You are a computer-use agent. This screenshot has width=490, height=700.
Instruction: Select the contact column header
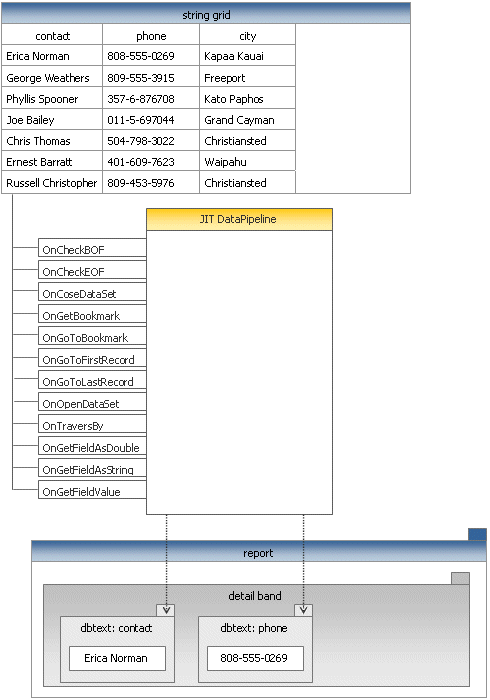(52, 35)
